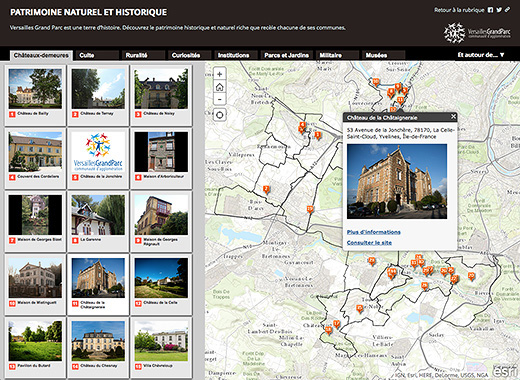Open the Curiosités tab
The image size is (520, 380).
point(190,55)
